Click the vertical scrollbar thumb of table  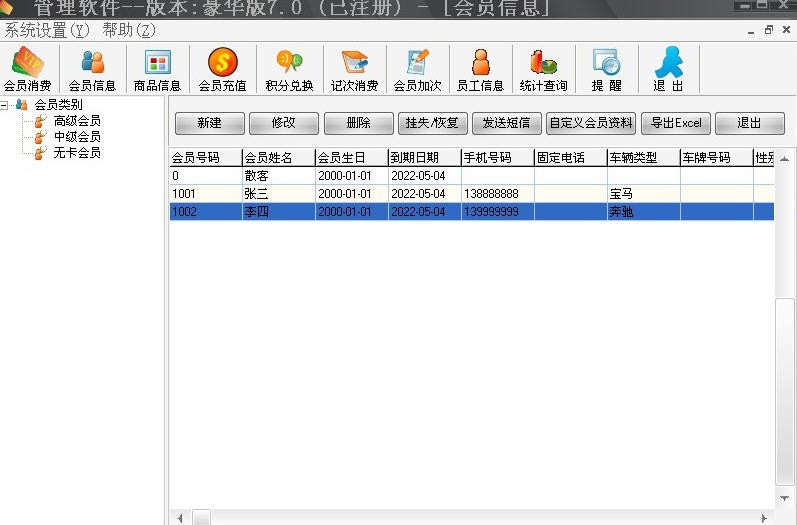[x=785, y=391]
